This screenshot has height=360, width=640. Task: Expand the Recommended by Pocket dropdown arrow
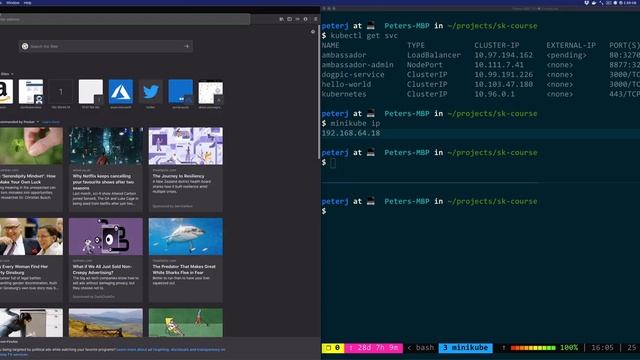click(38, 122)
